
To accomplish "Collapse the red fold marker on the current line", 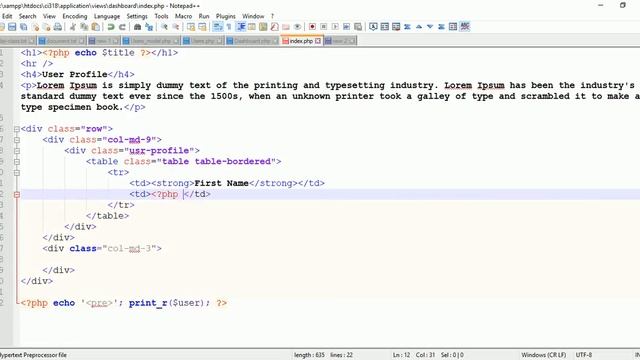I will 17,194.
